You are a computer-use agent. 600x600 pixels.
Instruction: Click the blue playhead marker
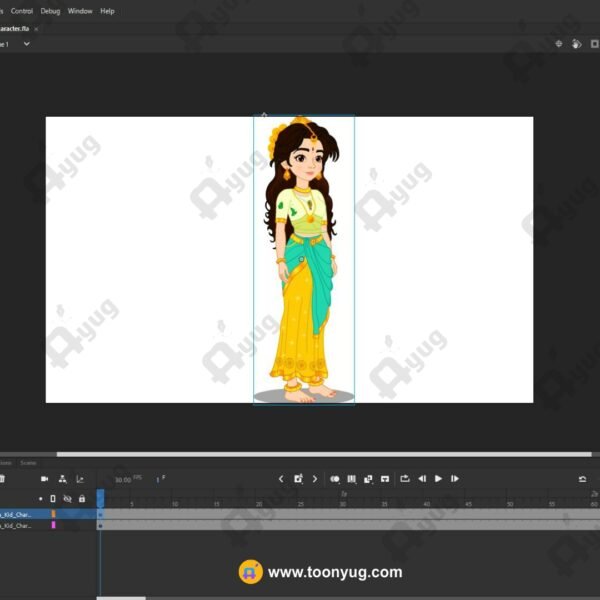tap(100, 498)
